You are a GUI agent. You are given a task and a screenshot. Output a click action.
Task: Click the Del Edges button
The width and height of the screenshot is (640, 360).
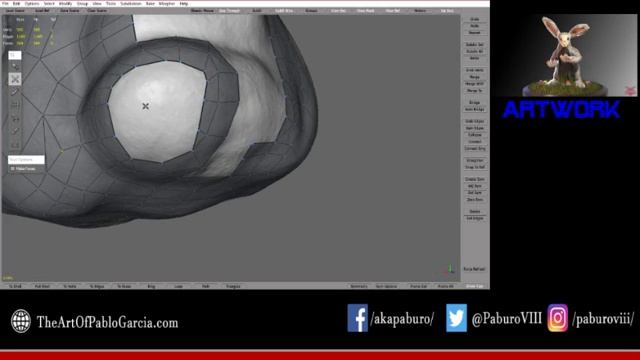click(x=475, y=218)
